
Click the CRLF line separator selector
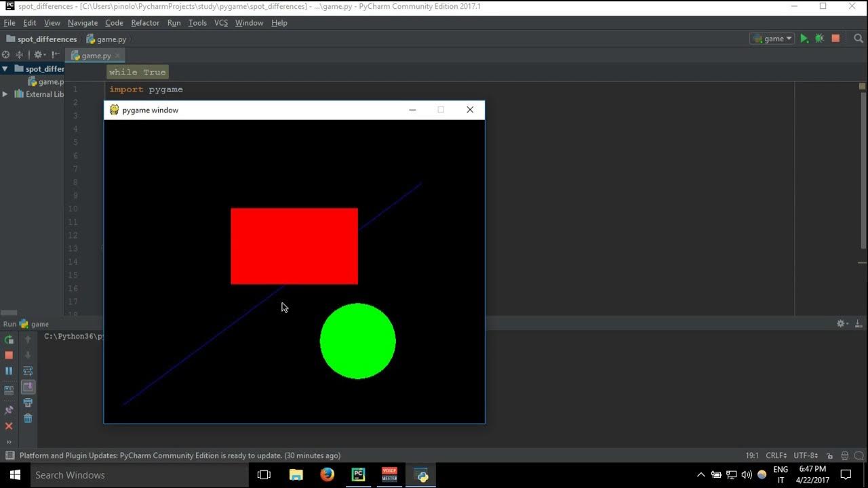pyautogui.click(x=776, y=455)
